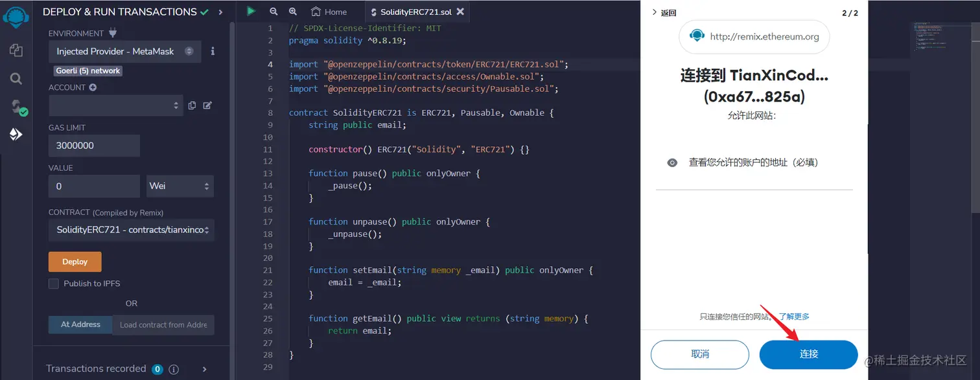Image resolution: width=980 pixels, height=380 pixels.
Task: Click the At Address button
Action: [x=80, y=324]
